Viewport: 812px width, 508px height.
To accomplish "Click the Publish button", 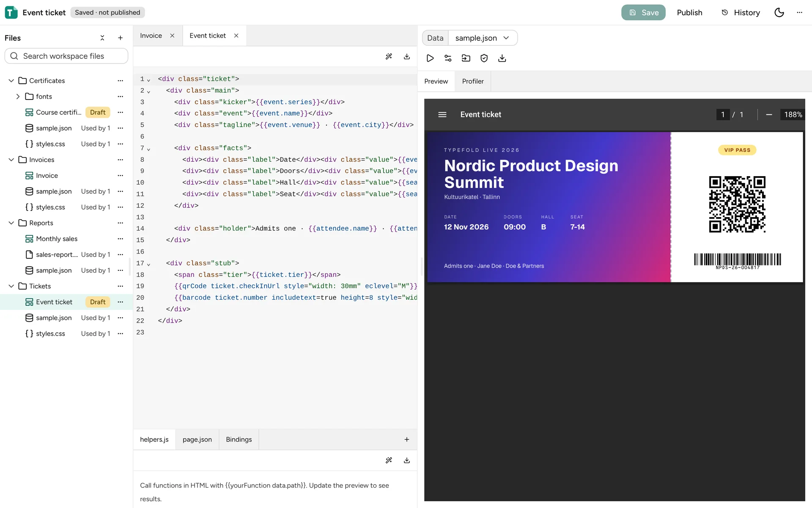I will pyautogui.click(x=689, y=13).
